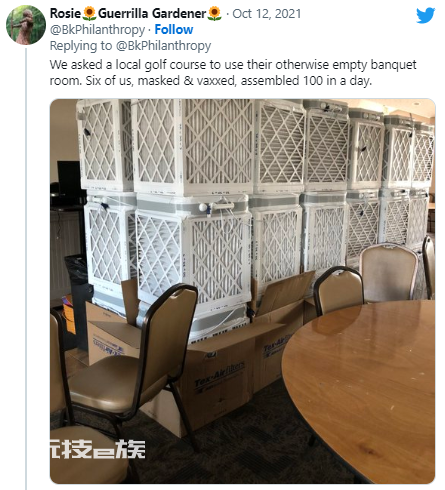Image resolution: width=445 pixels, height=490 pixels.
Task: Follow the @BkPhilanthropy account
Action: 174,30
